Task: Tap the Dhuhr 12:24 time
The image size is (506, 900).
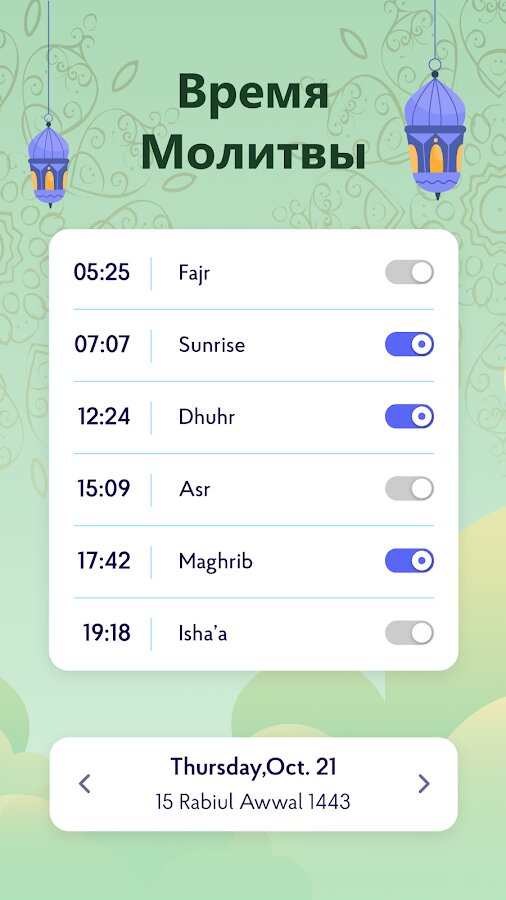Action: 104,417
